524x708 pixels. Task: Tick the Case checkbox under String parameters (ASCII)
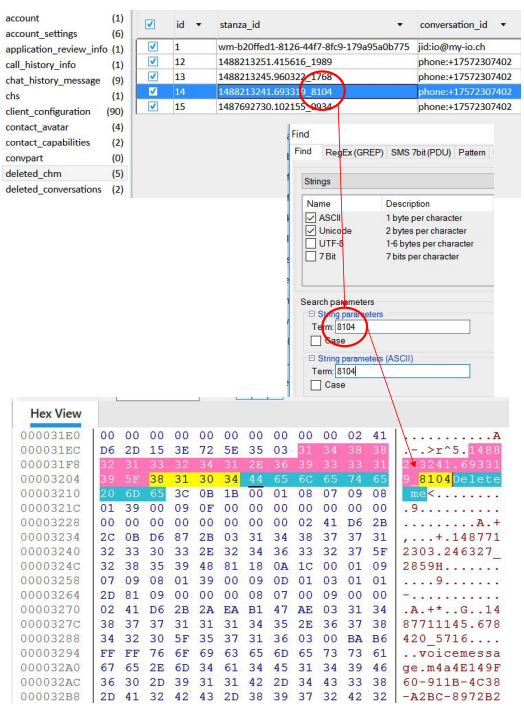pyautogui.click(x=316, y=385)
